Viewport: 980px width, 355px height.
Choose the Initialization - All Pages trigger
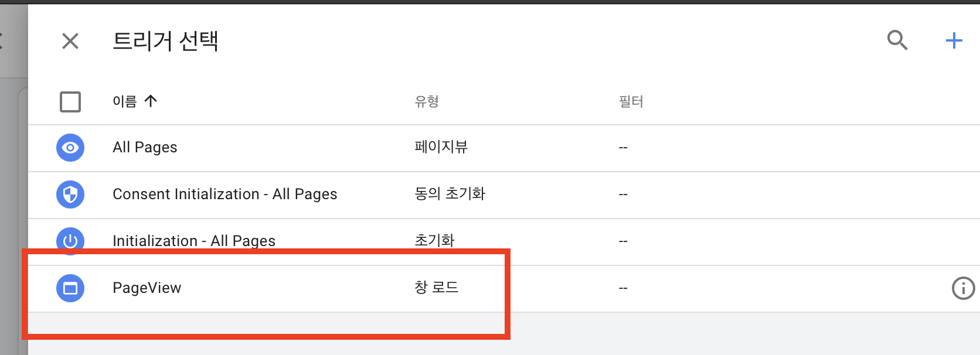194,240
